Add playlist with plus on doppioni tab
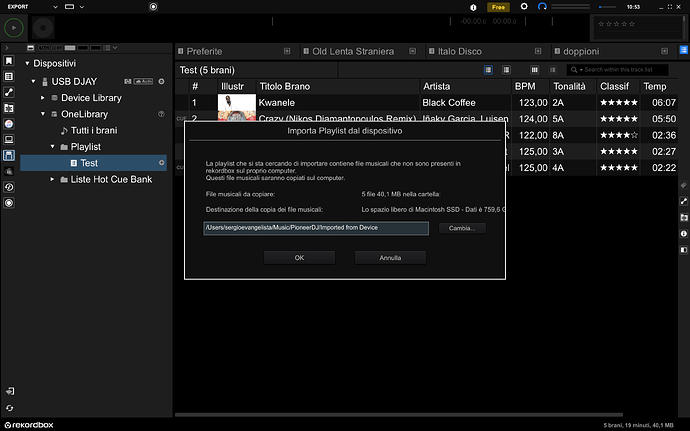The width and height of the screenshot is (690, 431). (664, 52)
